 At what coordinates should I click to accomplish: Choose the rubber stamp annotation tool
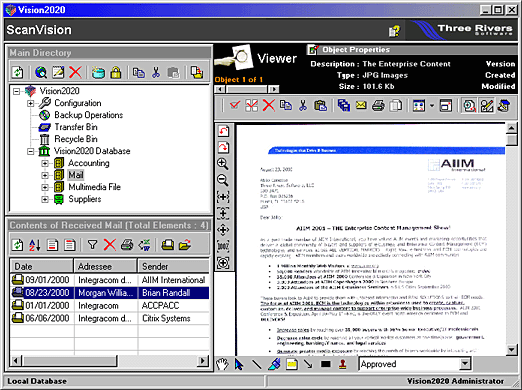click(x=343, y=364)
